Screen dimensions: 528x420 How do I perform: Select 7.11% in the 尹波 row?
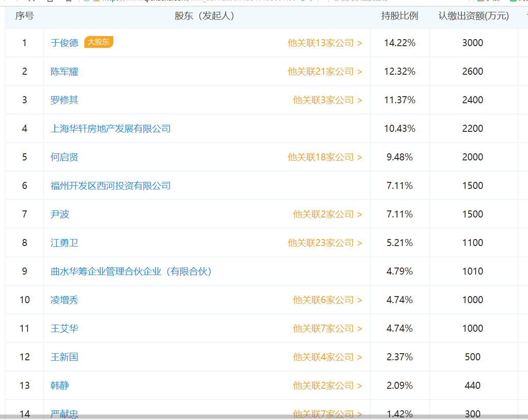pyautogui.click(x=400, y=214)
